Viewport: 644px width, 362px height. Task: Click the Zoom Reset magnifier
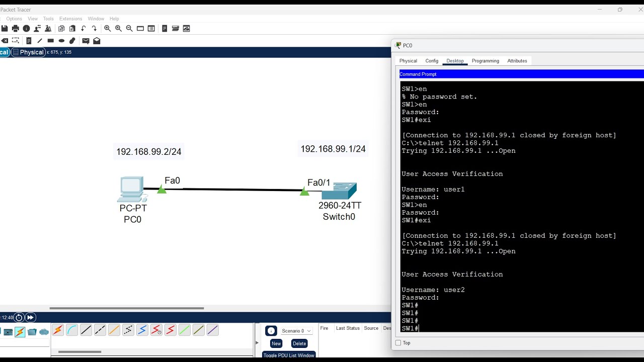click(119, 29)
